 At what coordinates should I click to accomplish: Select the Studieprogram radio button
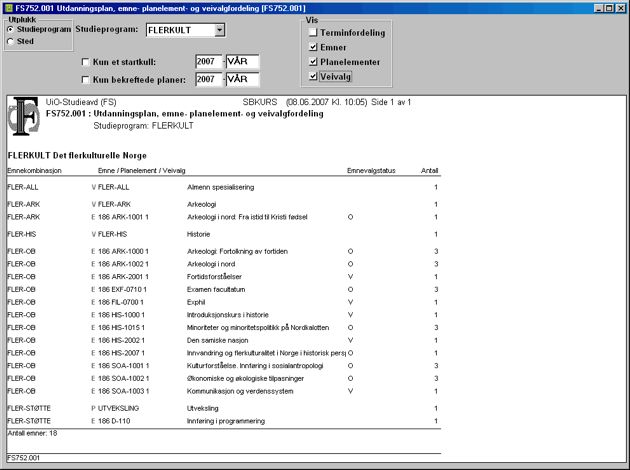pyautogui.click(x=10, y=29)
